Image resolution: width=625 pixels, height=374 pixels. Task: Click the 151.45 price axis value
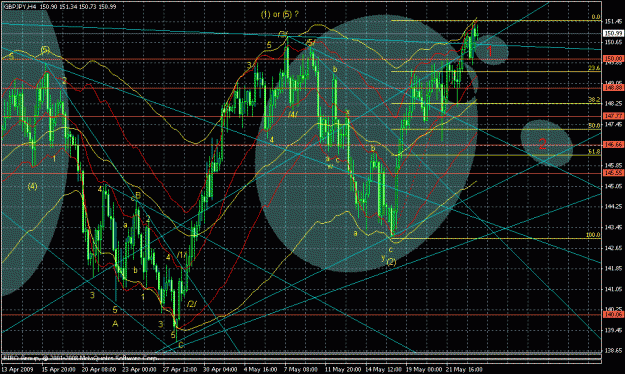pyautogui.click(x=613, y=22)
